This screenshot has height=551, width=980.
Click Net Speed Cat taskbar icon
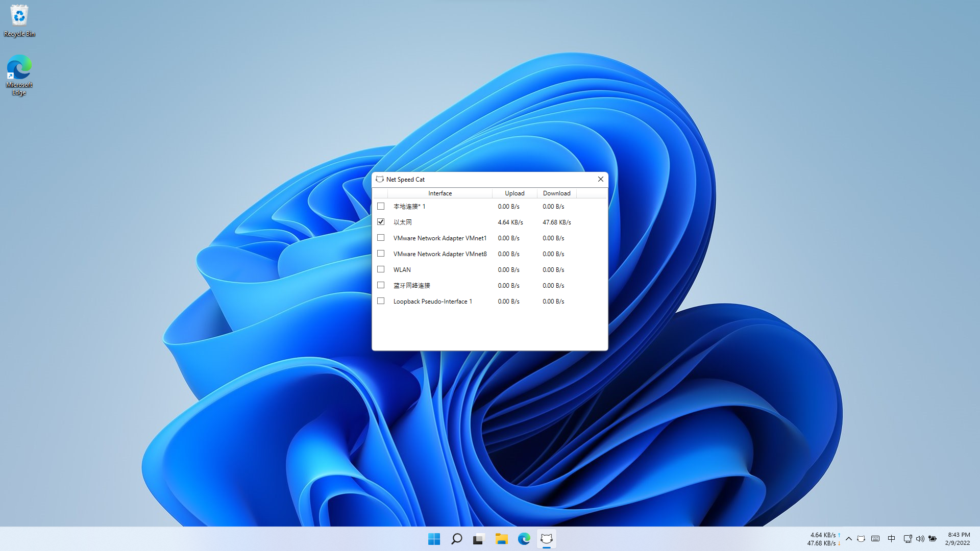(546, 539)
